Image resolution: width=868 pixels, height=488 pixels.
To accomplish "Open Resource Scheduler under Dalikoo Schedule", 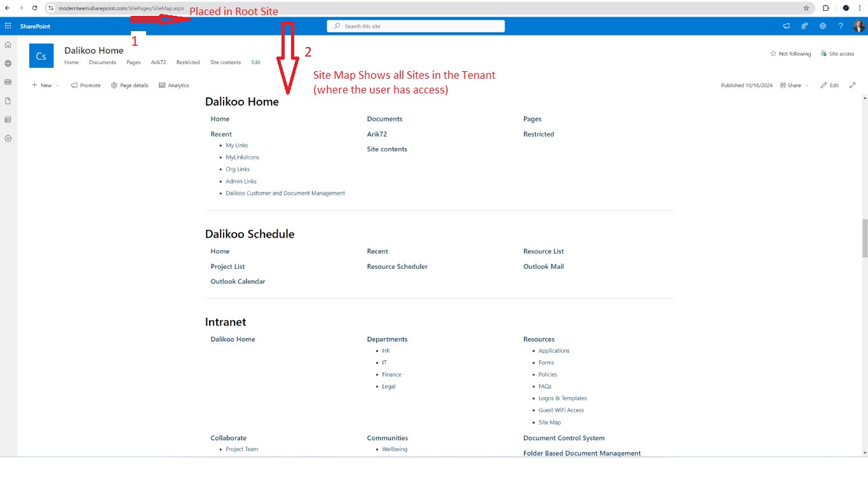I will (x=397, y=266).
